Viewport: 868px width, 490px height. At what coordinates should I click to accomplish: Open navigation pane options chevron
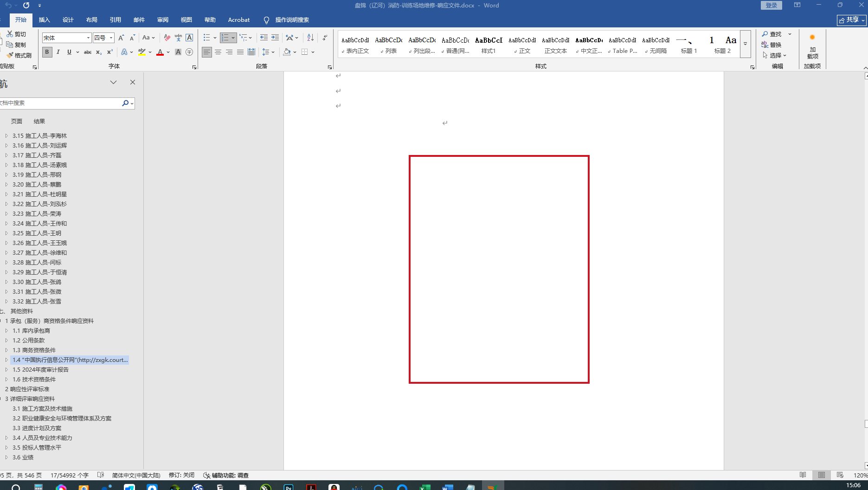[x=113, y=82]
